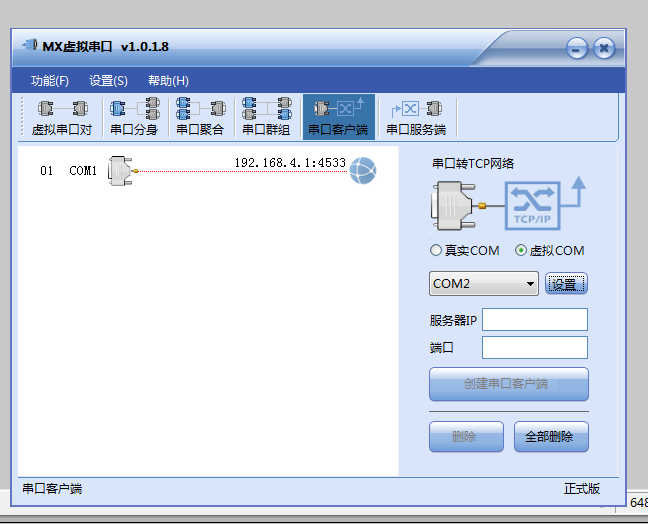
Task: Open the 设置(S) menu
Action: click(108, 81)
